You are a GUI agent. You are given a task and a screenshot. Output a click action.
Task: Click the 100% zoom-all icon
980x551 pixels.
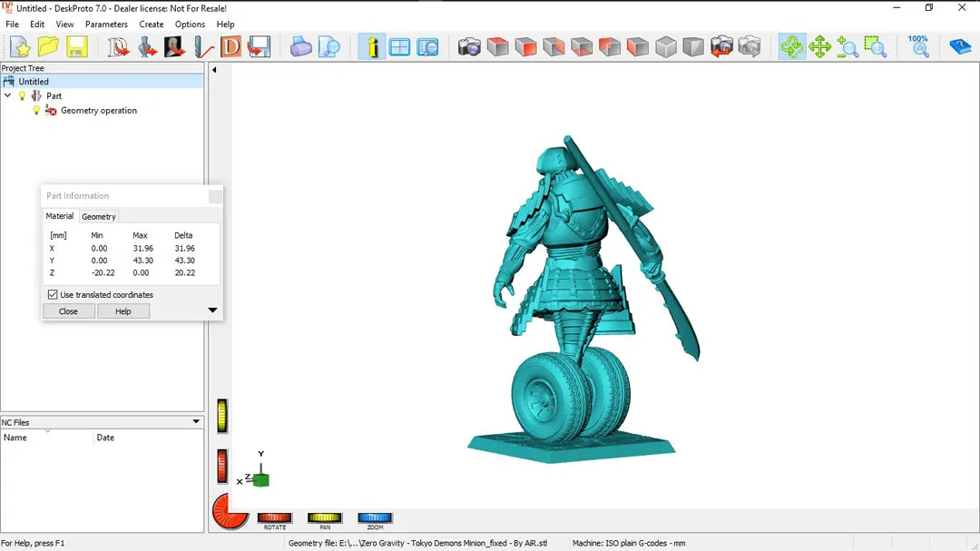918,47
